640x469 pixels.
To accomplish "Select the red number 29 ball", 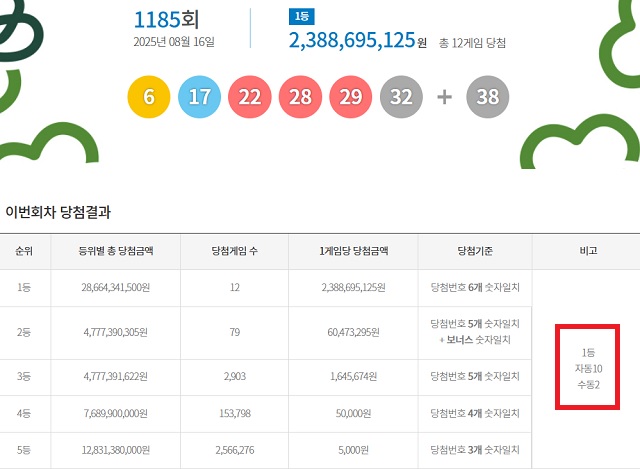I will coord(350,96).
